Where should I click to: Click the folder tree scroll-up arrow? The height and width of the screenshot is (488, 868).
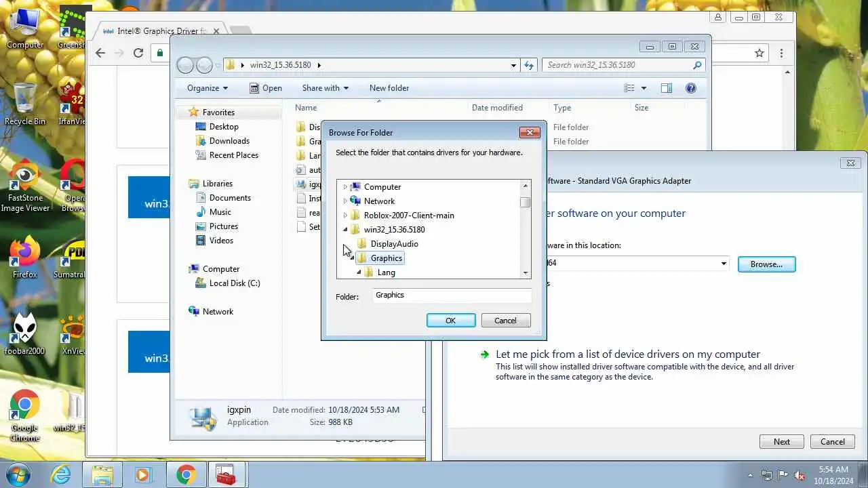point(525,186)
